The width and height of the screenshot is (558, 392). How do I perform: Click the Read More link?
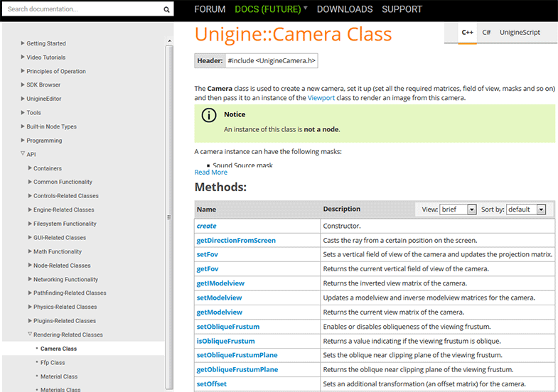click(x=210, y=173)
